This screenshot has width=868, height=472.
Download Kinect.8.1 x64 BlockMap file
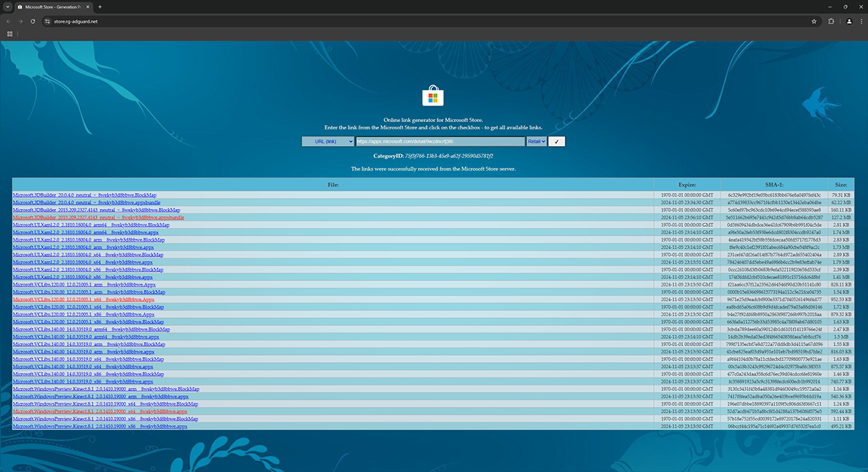(106, 404)
